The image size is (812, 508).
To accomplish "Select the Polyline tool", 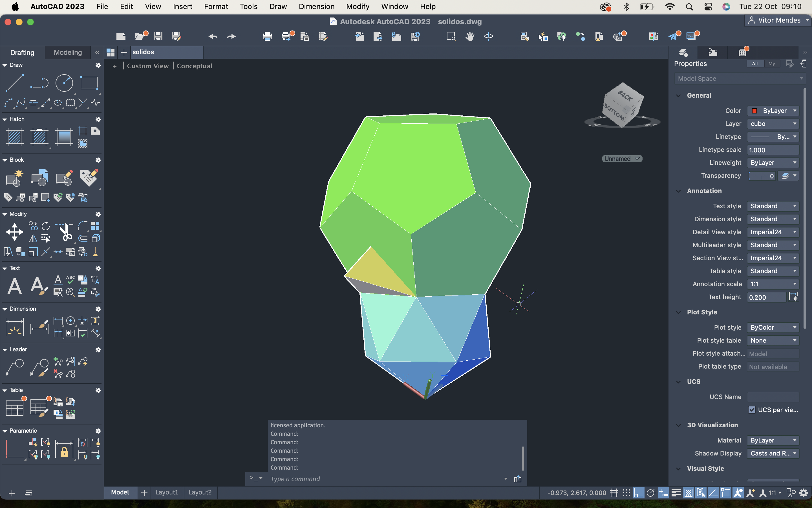I will [x=39, y=83].
